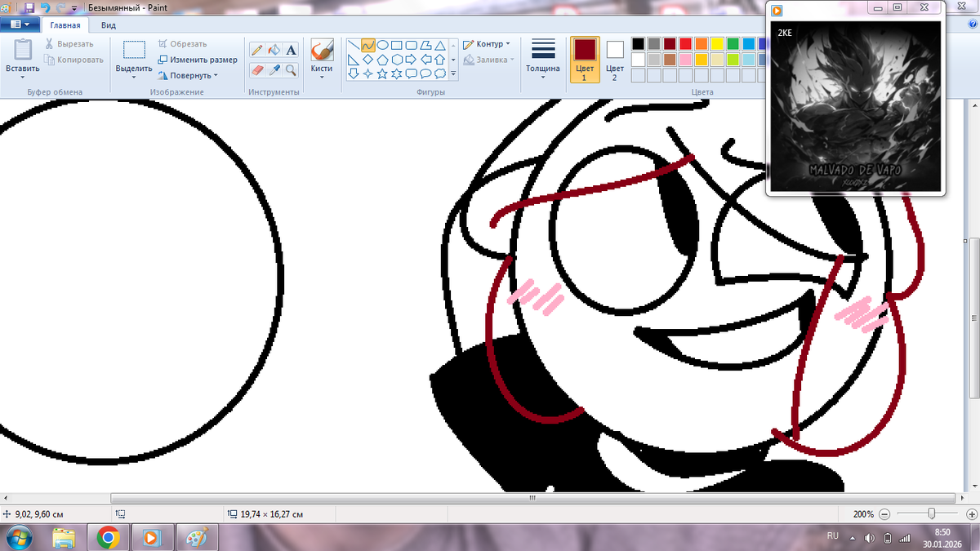Choose the Oval shape
Image resolution: width=980 pixels, height=551 pixels.
(x=382, y=46)
